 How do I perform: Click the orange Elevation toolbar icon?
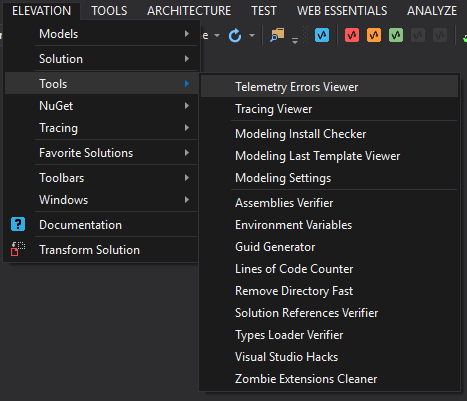point(374,35)
